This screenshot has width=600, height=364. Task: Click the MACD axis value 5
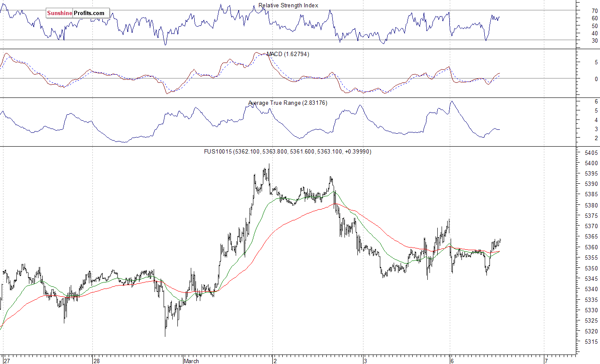click(596, 62)
